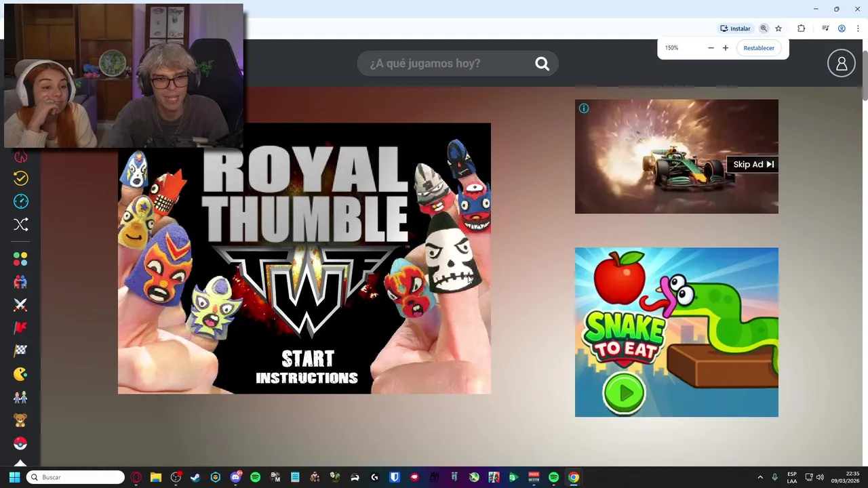Open the Pokéball category icon

pos(20,443)
